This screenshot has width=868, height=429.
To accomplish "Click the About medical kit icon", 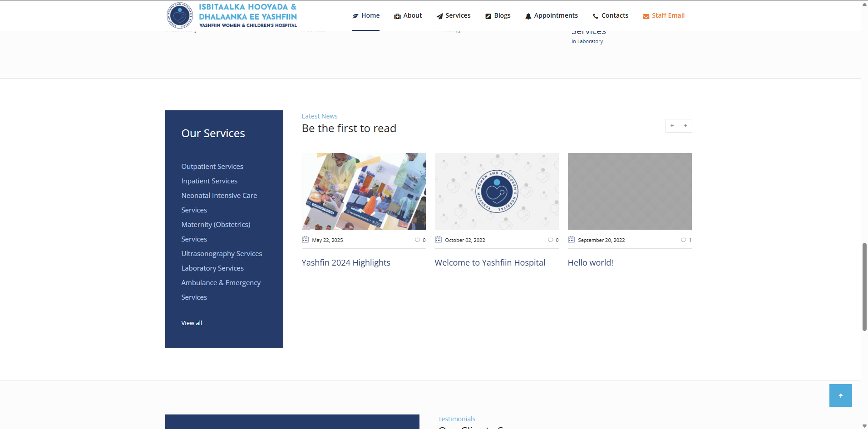I will 397,16.
